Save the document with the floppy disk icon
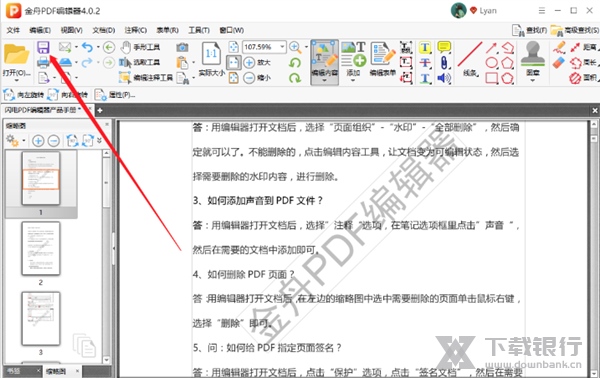The height and width of the screenshot is (378, 600). (43, 47)
